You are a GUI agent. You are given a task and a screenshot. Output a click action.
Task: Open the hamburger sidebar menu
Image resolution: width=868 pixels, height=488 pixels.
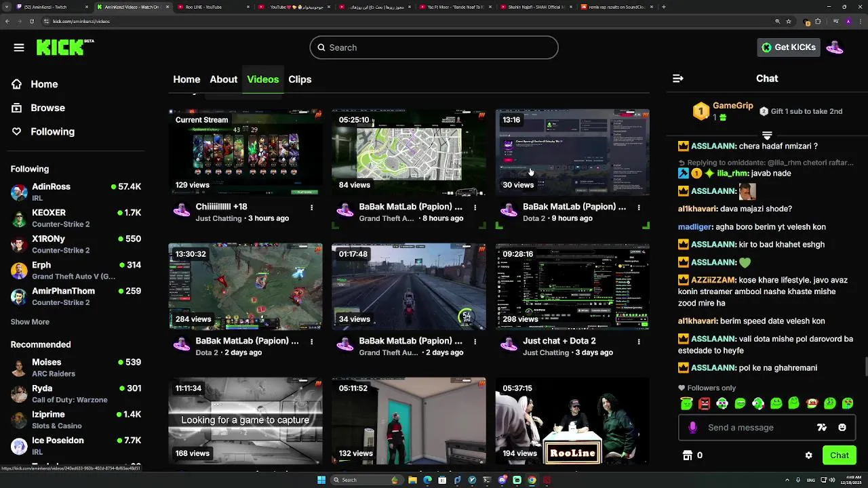click(19, 47)
